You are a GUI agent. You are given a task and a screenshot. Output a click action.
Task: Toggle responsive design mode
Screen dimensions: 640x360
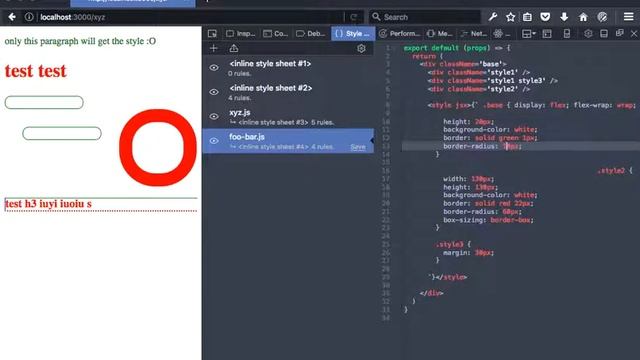(567, 33)
